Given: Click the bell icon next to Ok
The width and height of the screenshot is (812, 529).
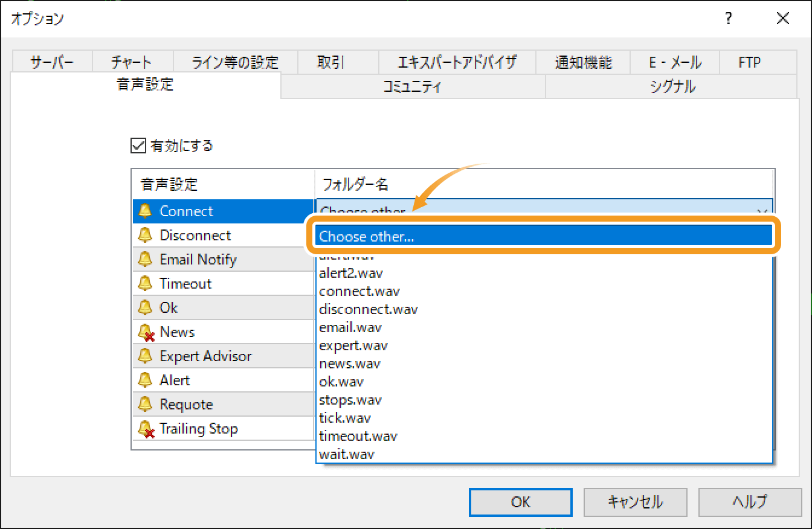Looking at the screenshot, I should pos(146,307).
